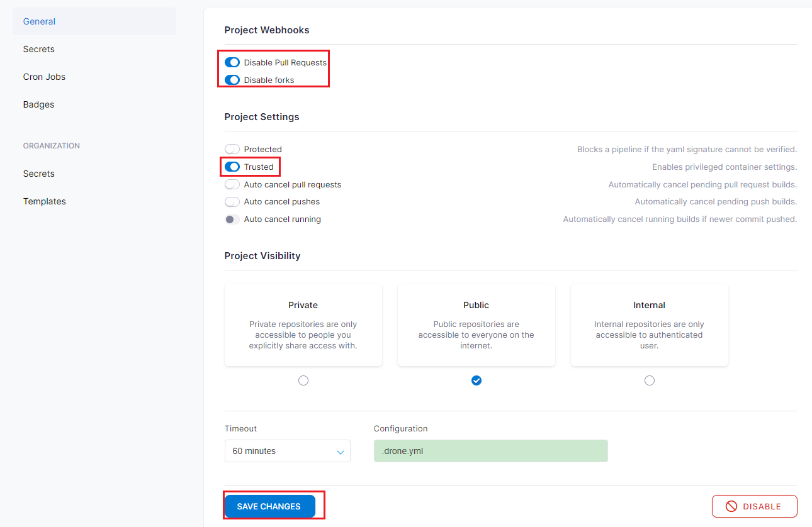Click 'Blocks a pipeline if the yaml signature' description
This screenshot has width=812, height=527.
pos(687,149)
